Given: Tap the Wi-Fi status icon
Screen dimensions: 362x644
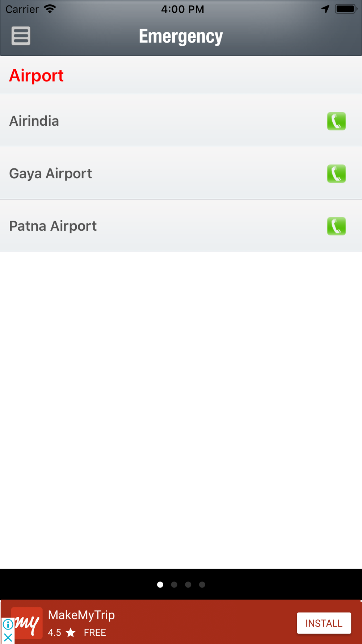Looking at the screenshot, I should [x=50, y=9].
